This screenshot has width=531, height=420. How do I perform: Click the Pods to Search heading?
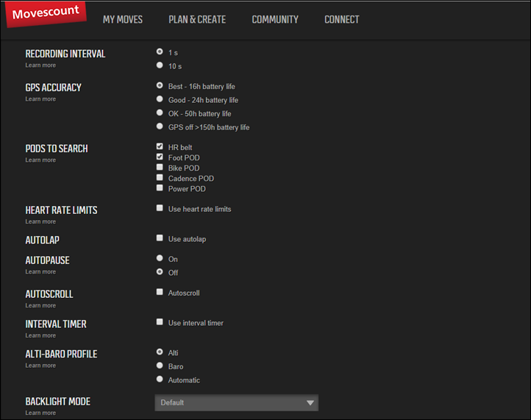coord(57,149)
